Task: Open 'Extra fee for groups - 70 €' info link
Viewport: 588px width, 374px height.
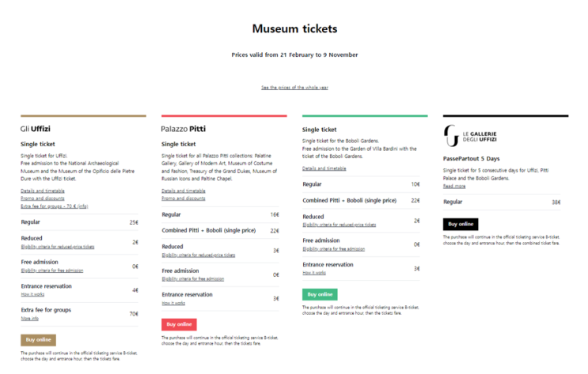Action: click(54, 206)
